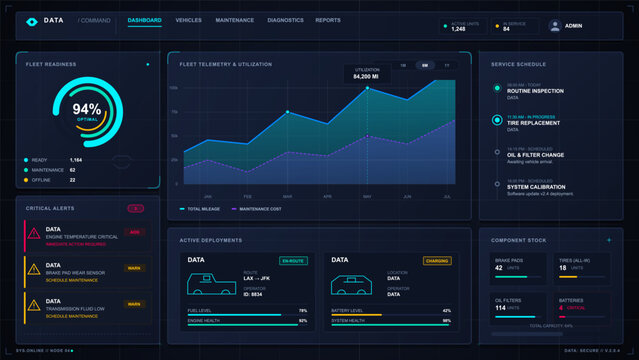Open the Batteries critical stock card
Image resolution: width=639 pixels, height=360 pixels.
(x=582, y=309)
